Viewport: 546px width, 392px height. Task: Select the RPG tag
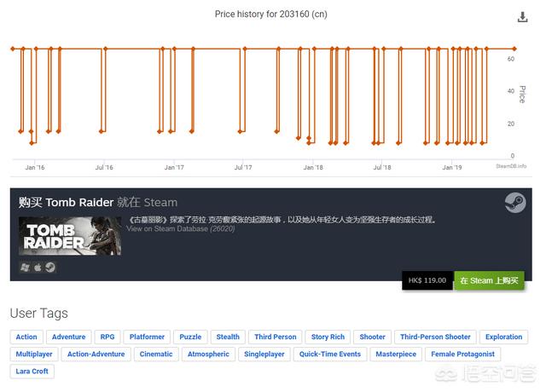click(107, 337)
